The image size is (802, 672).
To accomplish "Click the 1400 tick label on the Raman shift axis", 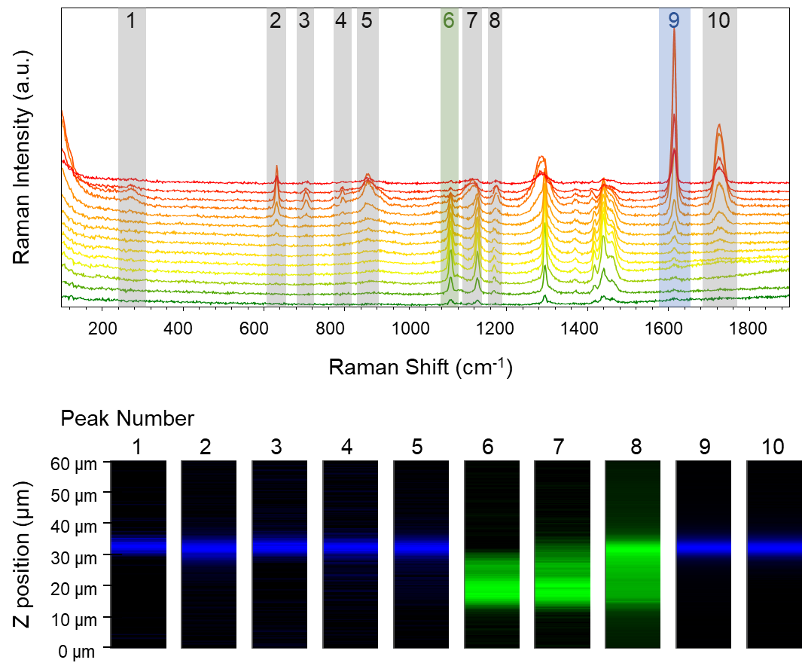I will (x=579, y=328).
